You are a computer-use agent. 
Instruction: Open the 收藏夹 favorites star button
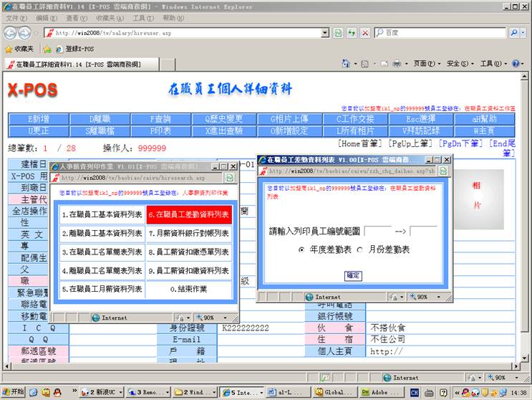[x=19, y=49]
